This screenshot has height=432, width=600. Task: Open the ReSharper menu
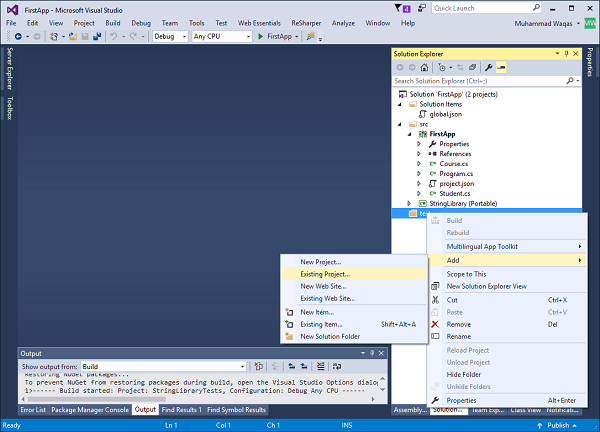(x=306, y=22)
